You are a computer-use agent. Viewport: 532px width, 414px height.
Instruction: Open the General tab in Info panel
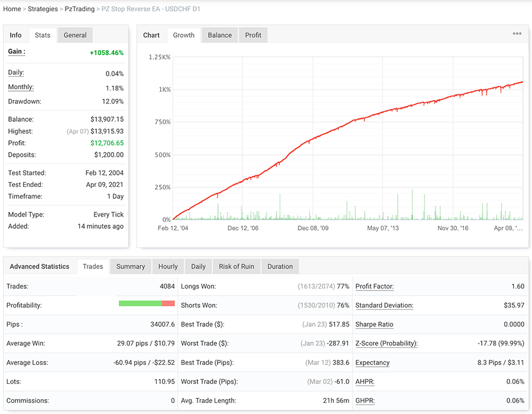(75, 35)
